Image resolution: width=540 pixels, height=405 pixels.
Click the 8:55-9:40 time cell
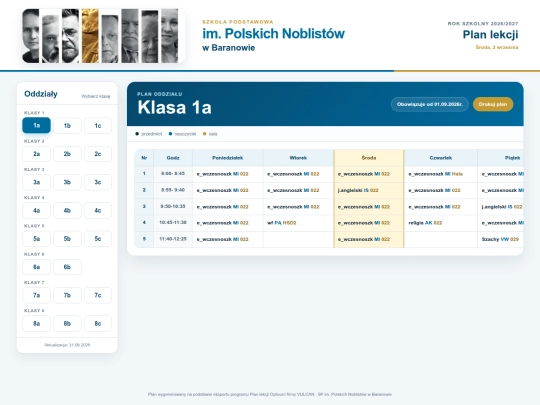(x=173, y=190)
